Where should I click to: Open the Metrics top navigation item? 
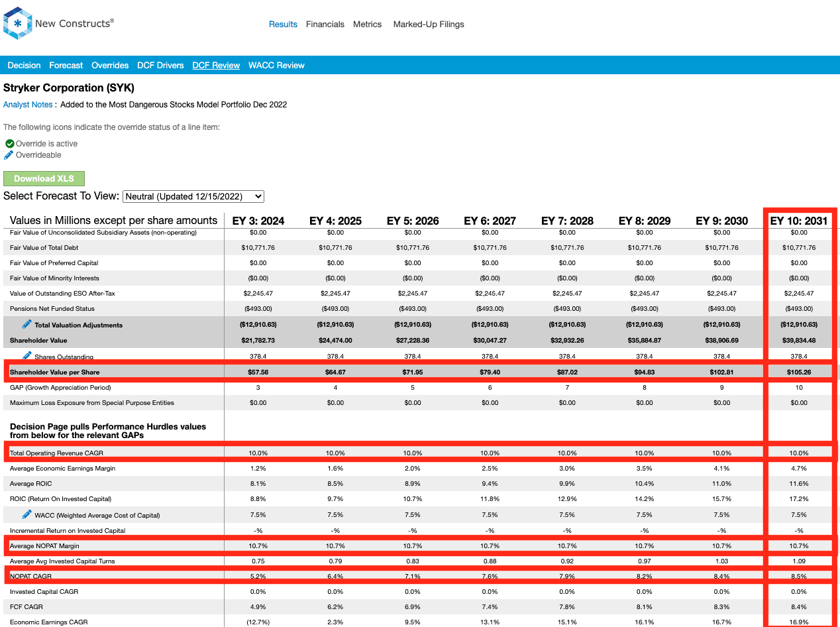368,25
